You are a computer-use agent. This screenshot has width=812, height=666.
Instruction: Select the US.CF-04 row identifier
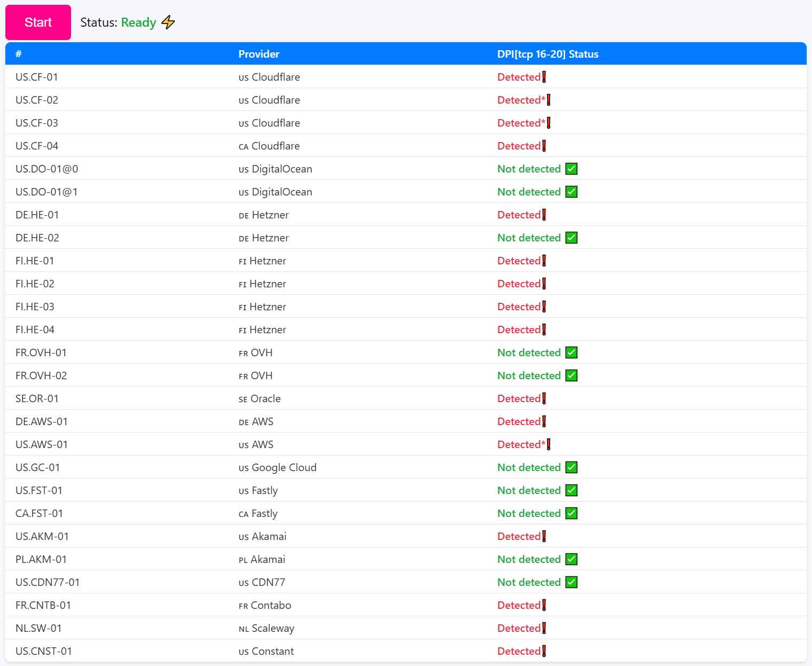(37, 146)
